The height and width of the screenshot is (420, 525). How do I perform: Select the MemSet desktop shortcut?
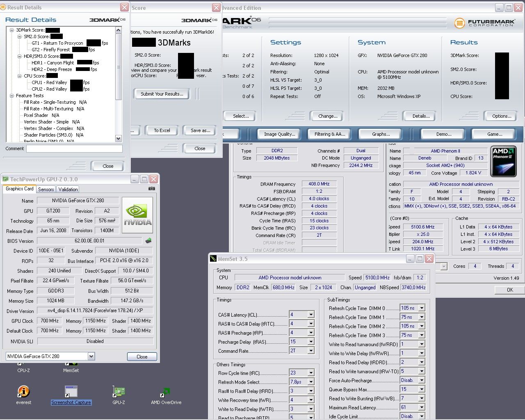[x=71, y=370]
